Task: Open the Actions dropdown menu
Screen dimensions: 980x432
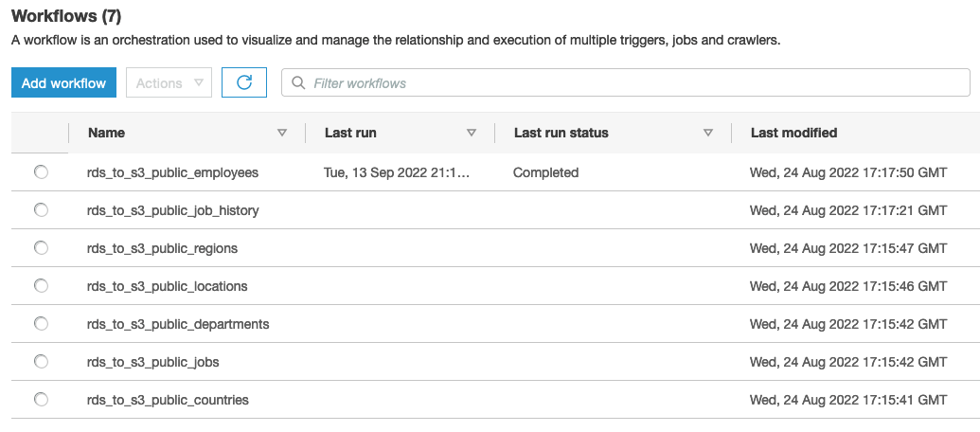Action: [x=169, y=82]
